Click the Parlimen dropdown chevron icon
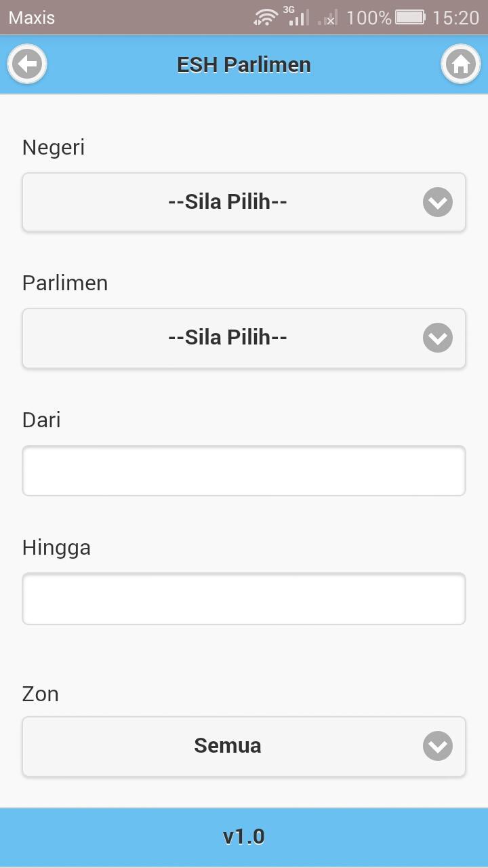Image resolution: width=488 pixels, height=868 pixels. pyautogui.click(x=438, y=338)
